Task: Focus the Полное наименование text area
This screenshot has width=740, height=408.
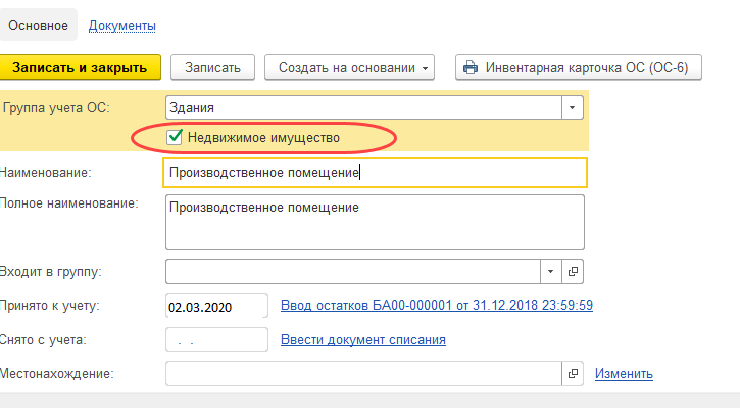Action: 373,221
